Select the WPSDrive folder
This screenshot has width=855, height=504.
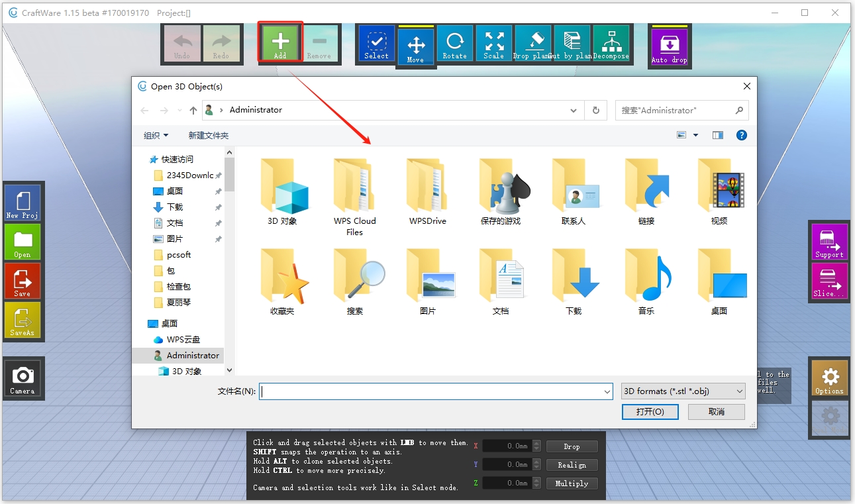[x=428, y=192]
